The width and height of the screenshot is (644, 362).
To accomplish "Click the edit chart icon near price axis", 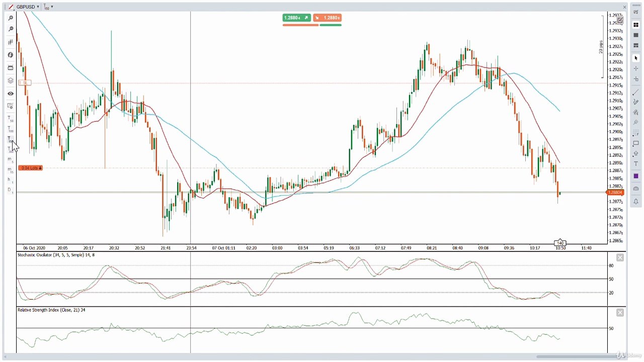I will [620, 21].
